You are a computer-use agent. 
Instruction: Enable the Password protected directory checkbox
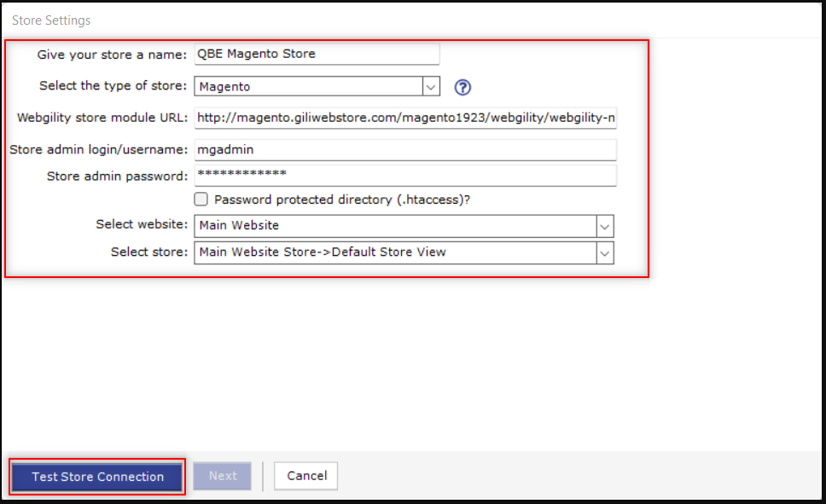point(201,200)
